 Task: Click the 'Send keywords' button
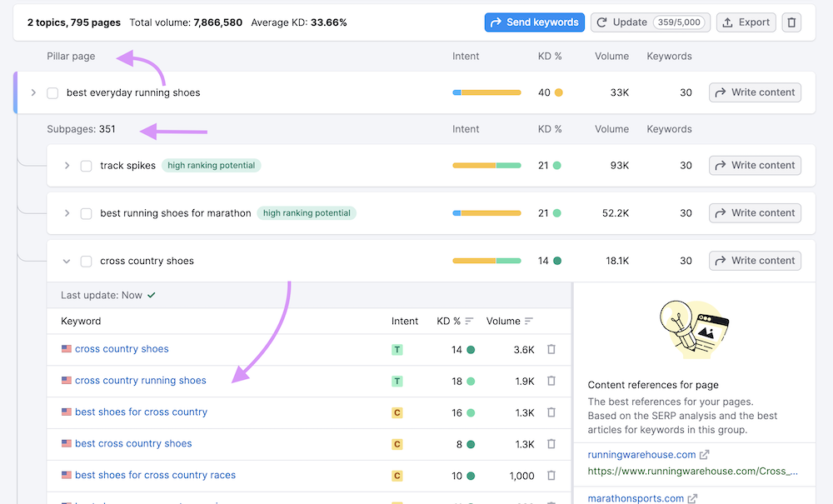coord(534,22)
